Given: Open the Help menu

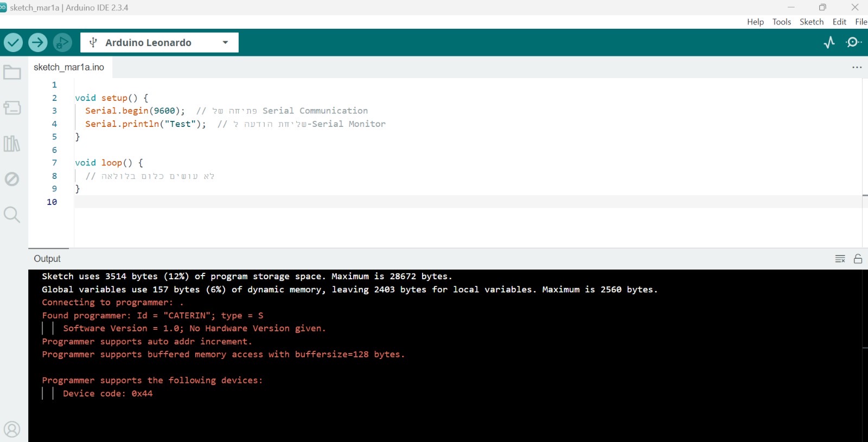Looking at the screenshot, I should coord(755,22).
